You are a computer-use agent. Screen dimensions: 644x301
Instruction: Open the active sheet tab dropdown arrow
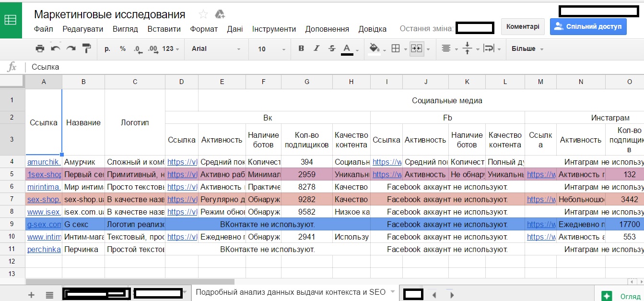(393, 291)
